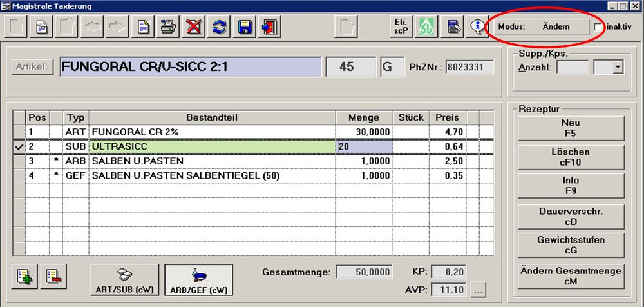Click the info speech bubble icon
Screen dimensions: 644x307
click(477, 27)
